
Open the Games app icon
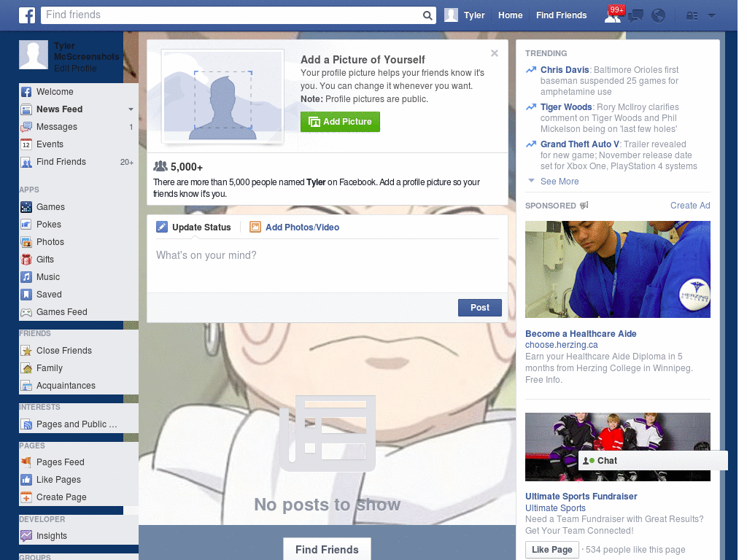(26, 207)
